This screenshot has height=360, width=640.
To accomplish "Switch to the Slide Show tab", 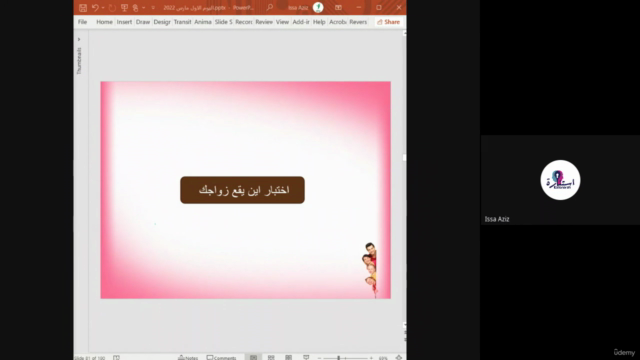I will pos(223,22).
